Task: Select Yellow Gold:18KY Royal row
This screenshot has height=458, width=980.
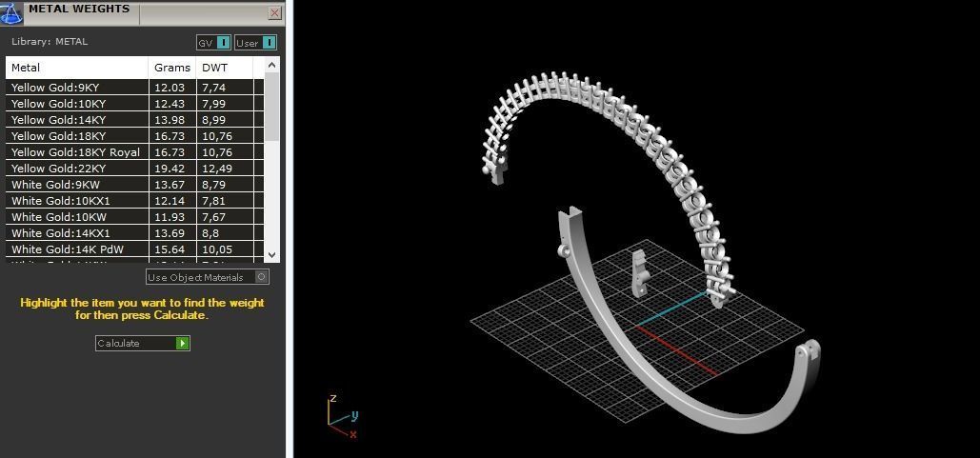Action: pyautogui.click(x=135, y=152)
